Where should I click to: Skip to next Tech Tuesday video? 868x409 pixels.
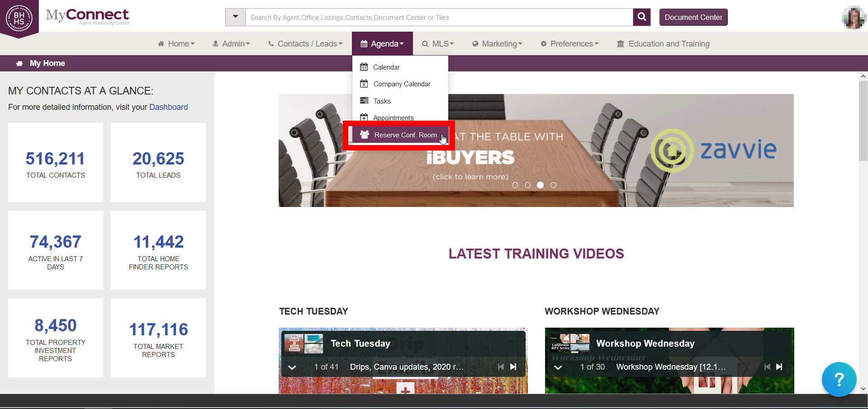pyautogui.click(x=513, y=367)
